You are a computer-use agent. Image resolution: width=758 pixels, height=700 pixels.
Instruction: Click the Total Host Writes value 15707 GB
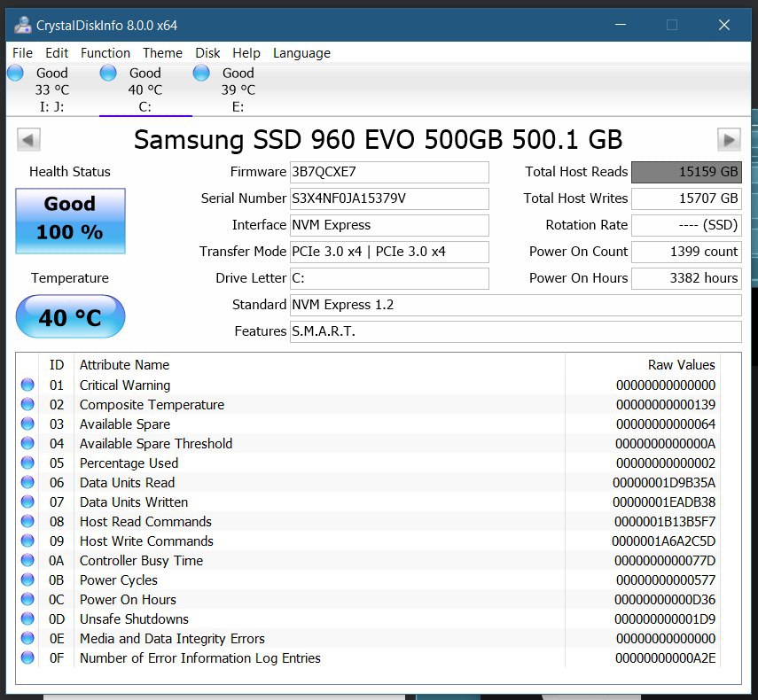(686, 198)
